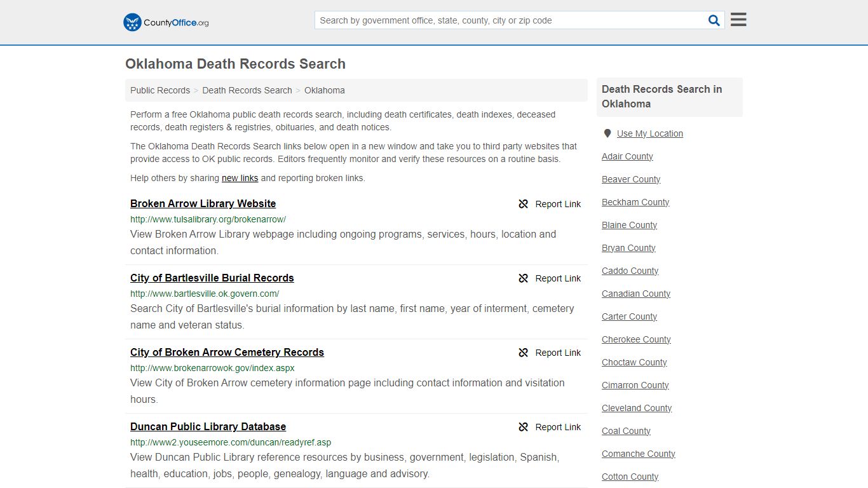
Task: Click the Oklahoma Death Records Search heading
Action: coord(235,64)
